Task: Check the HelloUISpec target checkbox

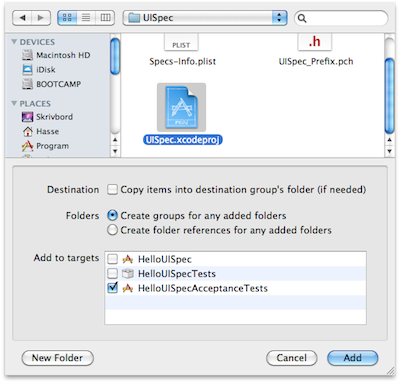Action: point(112,259)
